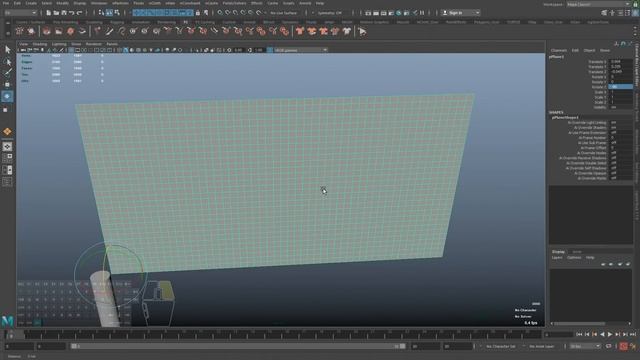Select the arrow Select tool in toolbox
Viewport: 640px width, 360px height.
pos(7,49)
